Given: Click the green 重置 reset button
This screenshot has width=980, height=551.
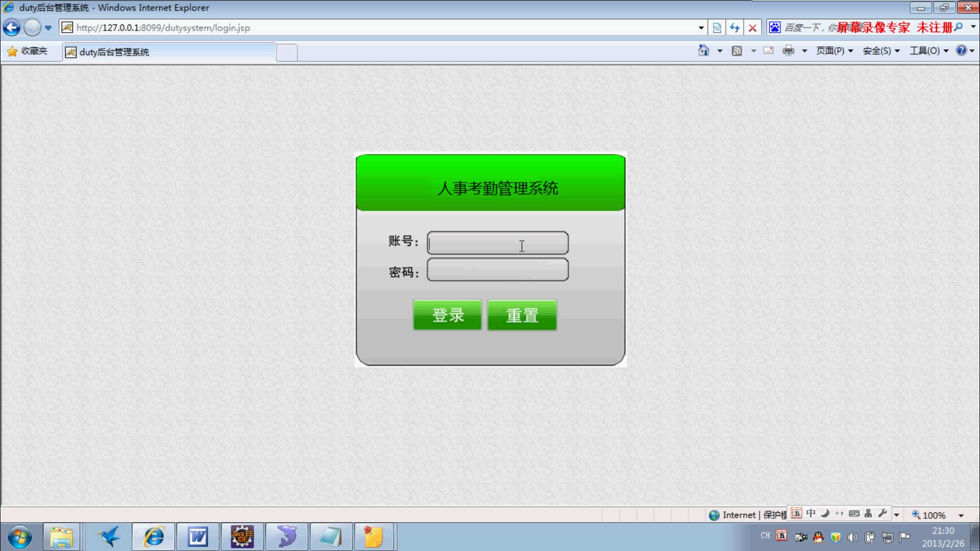Looking at the screenshot, I should point(522,315).
